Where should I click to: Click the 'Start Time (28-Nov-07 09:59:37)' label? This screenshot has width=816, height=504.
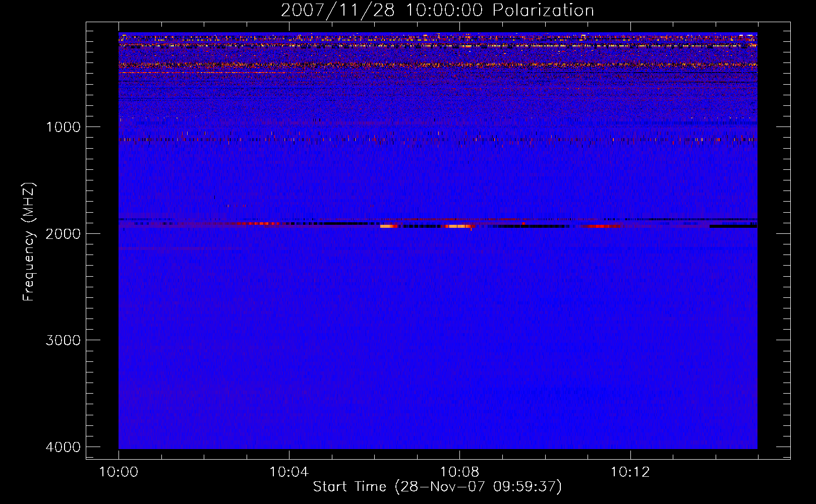coord(437,487)
